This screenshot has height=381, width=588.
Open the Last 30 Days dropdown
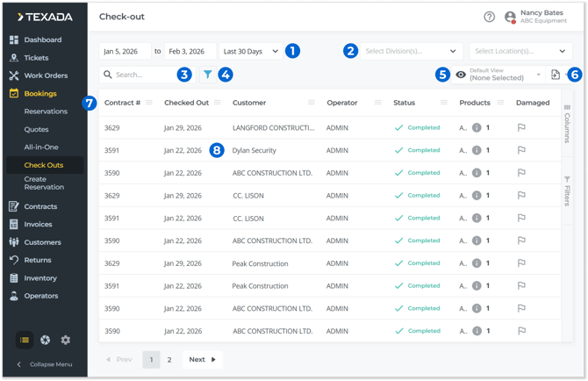(250, 52)
